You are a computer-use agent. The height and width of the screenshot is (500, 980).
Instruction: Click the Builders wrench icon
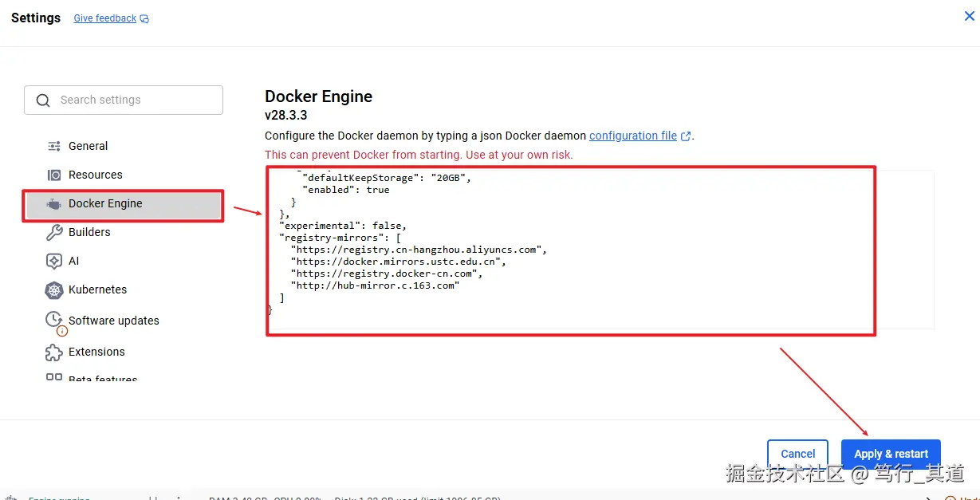coord(54,232)
